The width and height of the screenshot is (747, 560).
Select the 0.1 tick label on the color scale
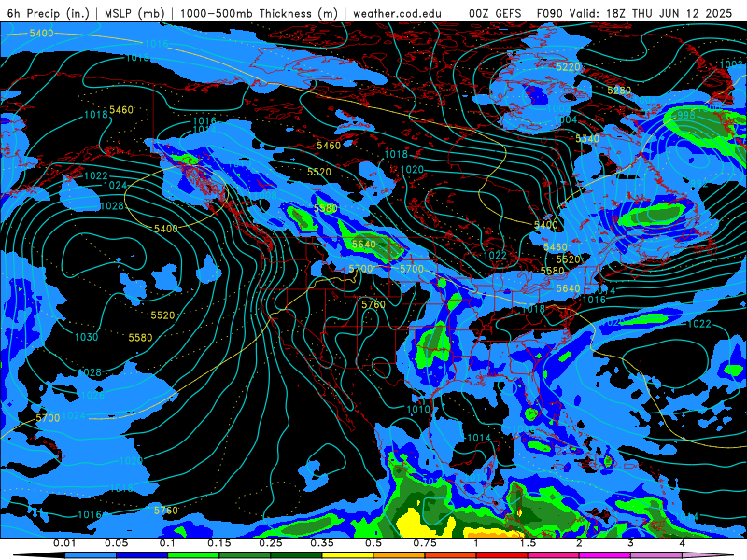[167, 543]
